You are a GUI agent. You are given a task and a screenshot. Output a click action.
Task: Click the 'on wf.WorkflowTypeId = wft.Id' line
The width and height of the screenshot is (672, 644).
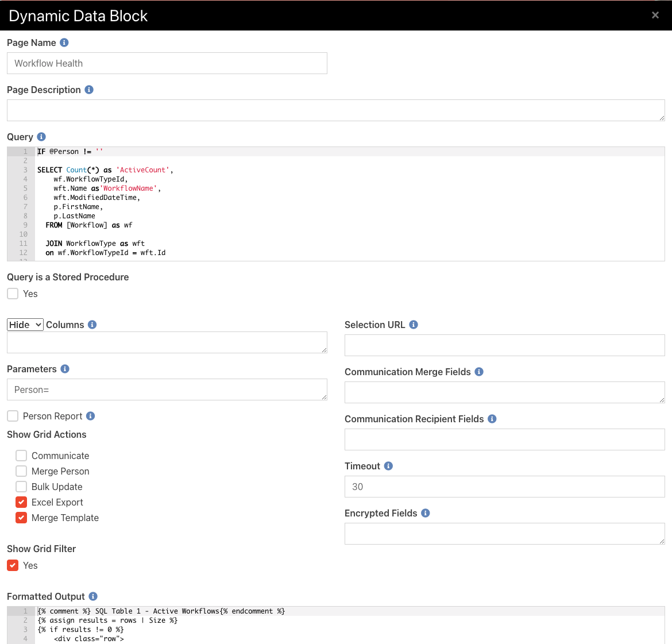click(x=106, y=253)
